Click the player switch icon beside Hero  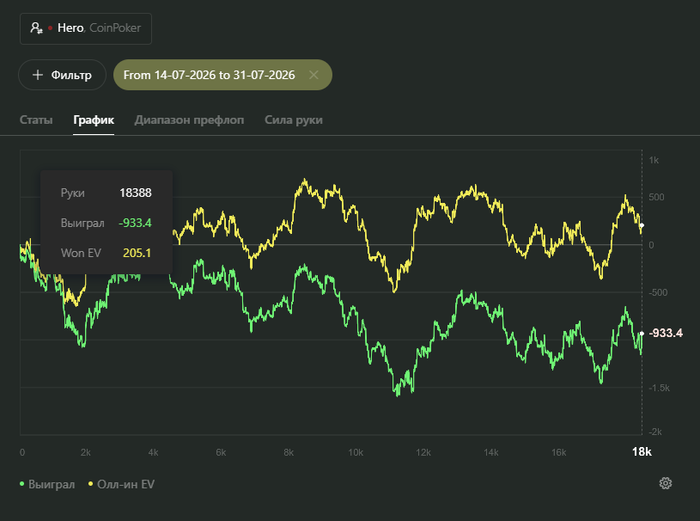[x=36, y=28]
